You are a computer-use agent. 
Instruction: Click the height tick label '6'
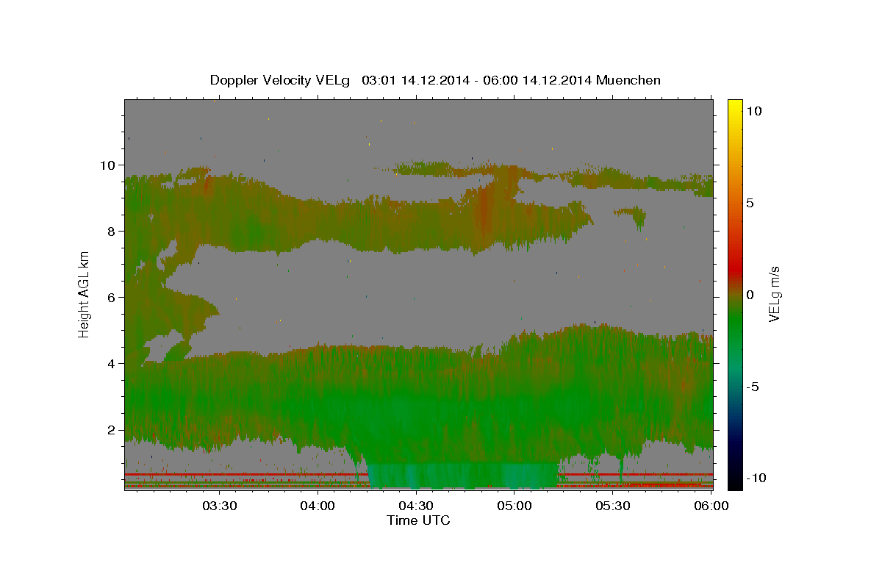[x=112, y=298]
